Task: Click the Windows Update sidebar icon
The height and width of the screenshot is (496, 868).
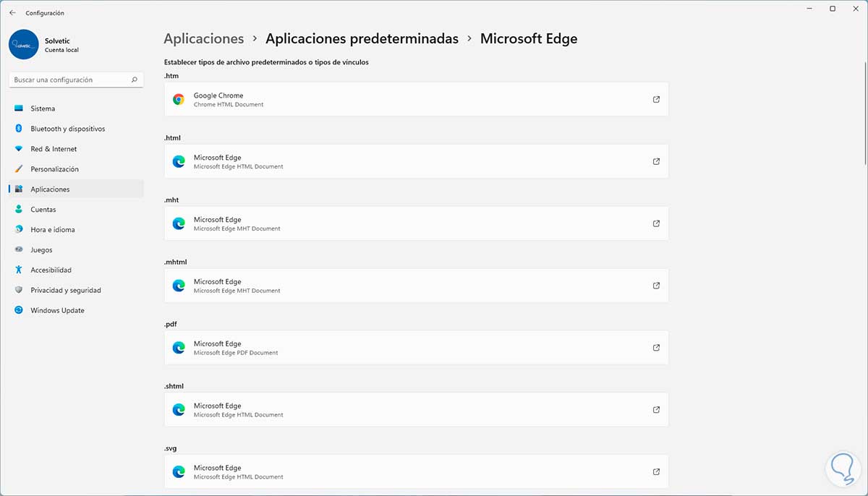Action: click(x=19, y=310)
